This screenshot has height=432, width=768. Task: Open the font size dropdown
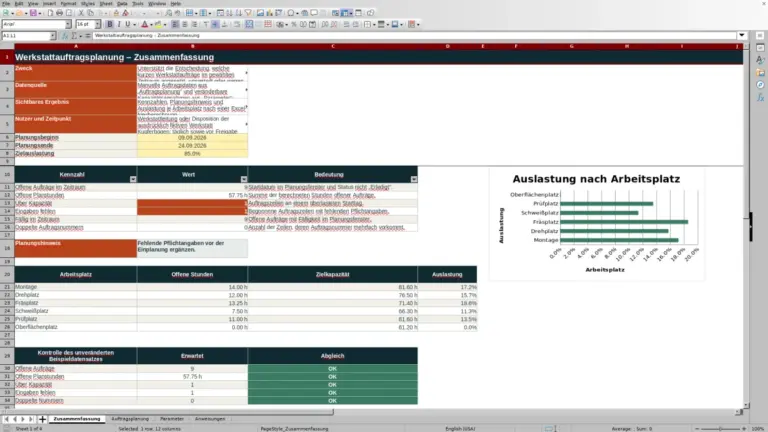coord(97,24)
